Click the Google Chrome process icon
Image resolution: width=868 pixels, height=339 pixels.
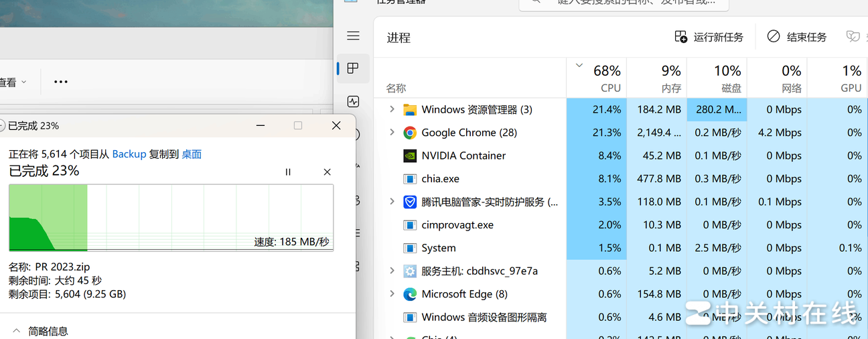click(x=410, y=133)
